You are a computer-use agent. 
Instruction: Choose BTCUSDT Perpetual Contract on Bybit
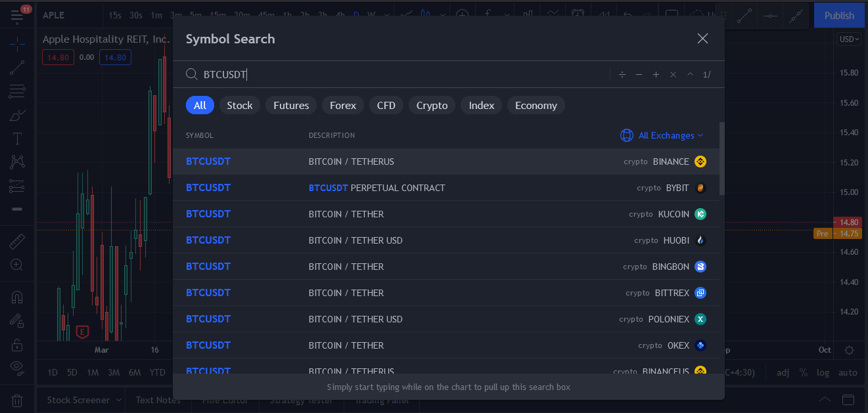(x=446, y=188)
